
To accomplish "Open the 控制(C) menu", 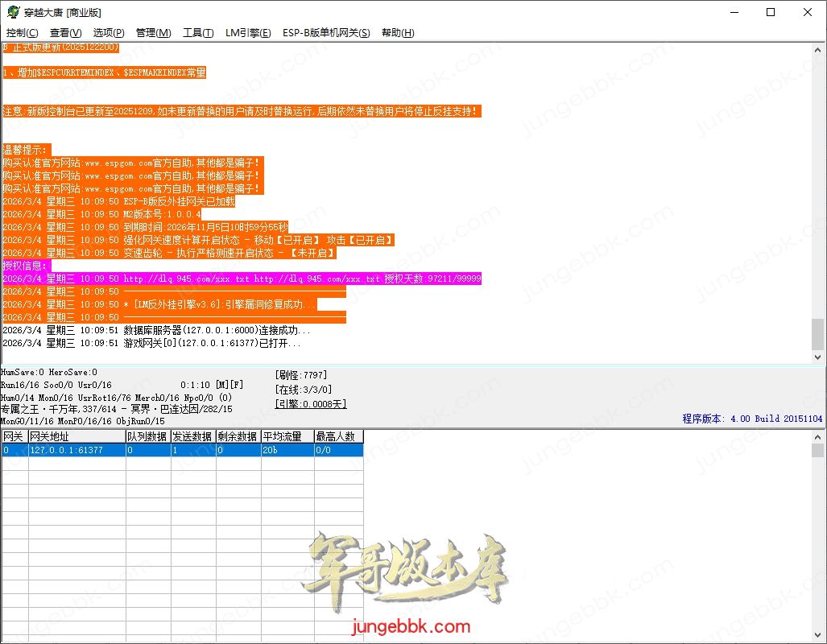I will pyautogui.click(x=22, y=33).
